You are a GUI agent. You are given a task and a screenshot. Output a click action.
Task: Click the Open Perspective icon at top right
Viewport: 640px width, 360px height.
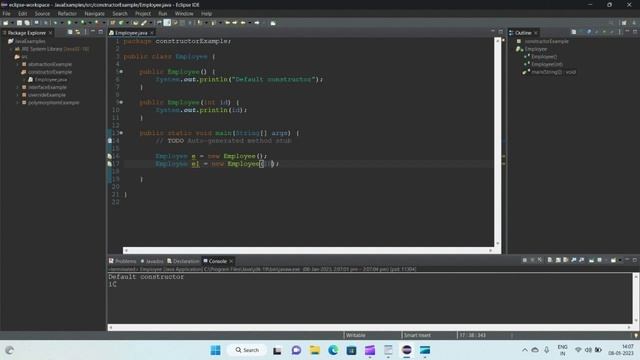click(x=624, y=23)
